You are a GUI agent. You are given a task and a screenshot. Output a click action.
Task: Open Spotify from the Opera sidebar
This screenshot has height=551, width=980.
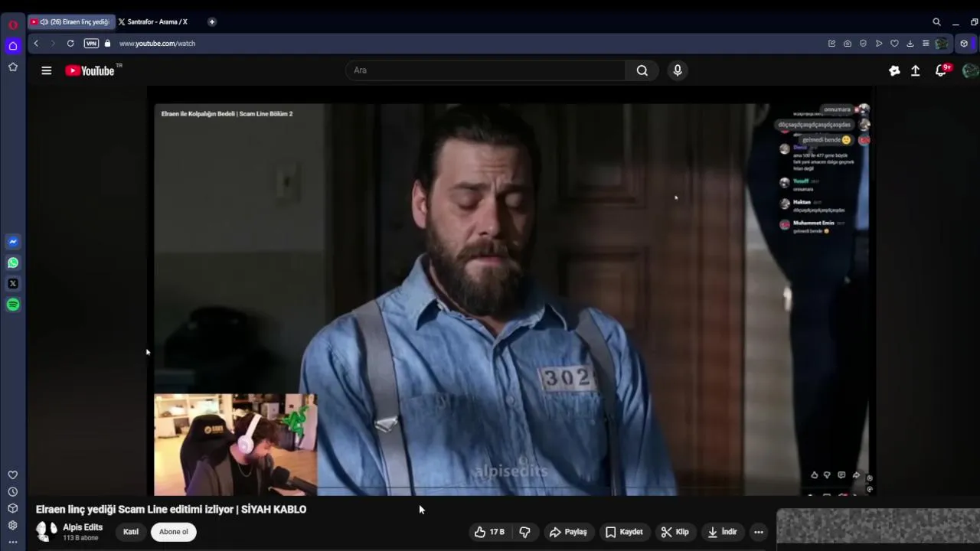pyautogui.click(x=13, y=305)
